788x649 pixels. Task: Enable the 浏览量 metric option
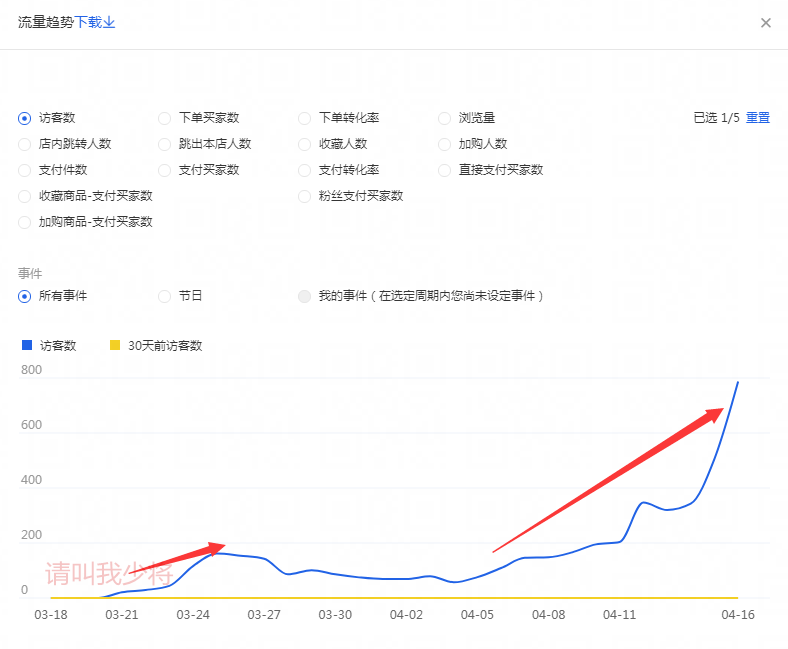click(445, 118)
